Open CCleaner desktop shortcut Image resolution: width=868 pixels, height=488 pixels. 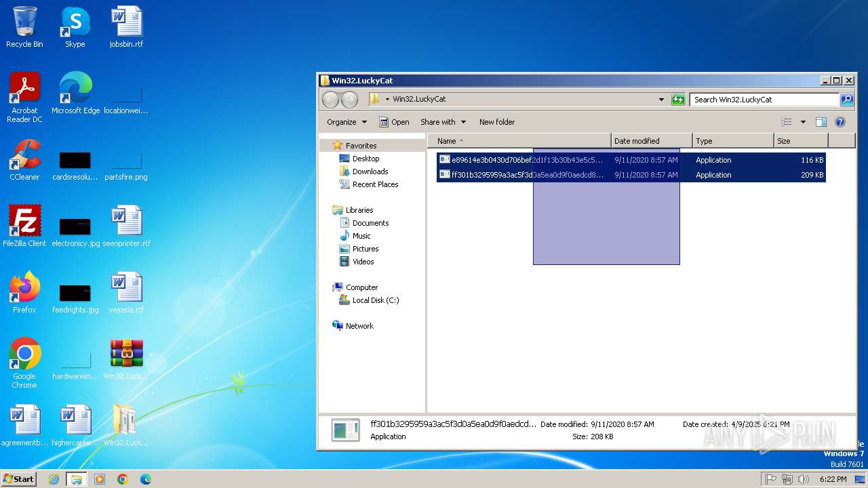24,160
